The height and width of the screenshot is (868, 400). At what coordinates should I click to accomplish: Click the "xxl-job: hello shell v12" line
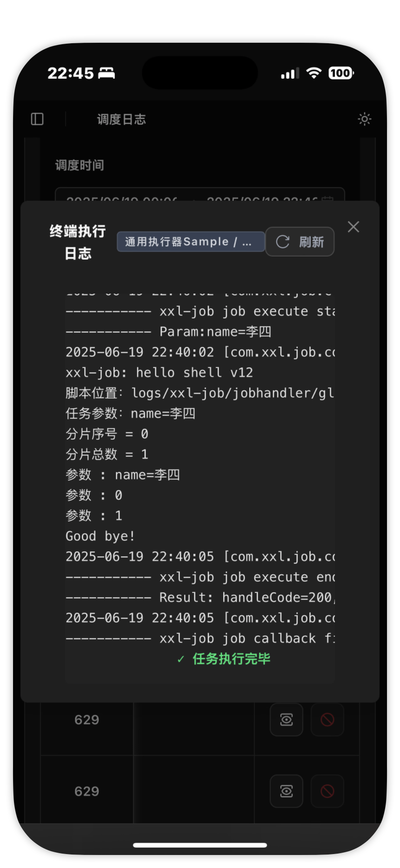coord(159,373)
